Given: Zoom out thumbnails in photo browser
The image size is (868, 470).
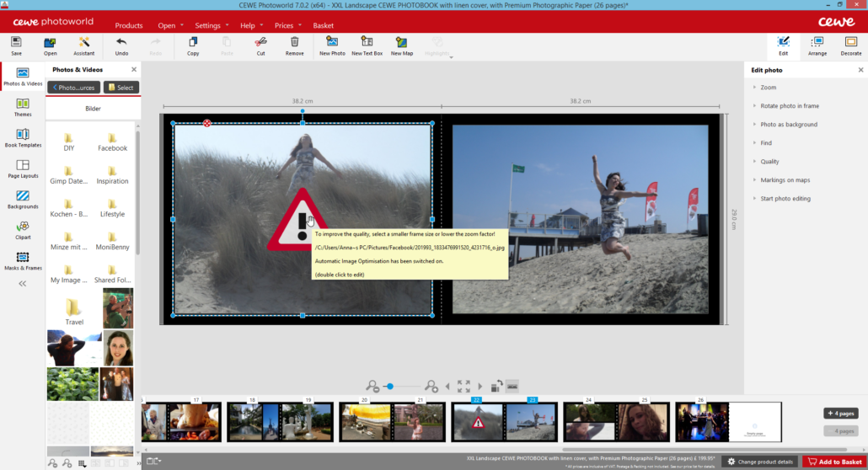Looking at the screenshot, I should [x=52, y=463].
